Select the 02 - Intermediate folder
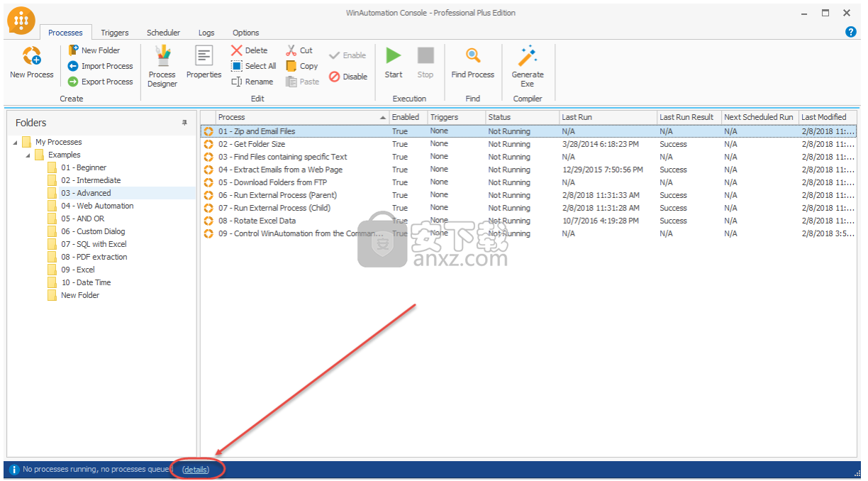868x481 pixels. tap(91, 180)
